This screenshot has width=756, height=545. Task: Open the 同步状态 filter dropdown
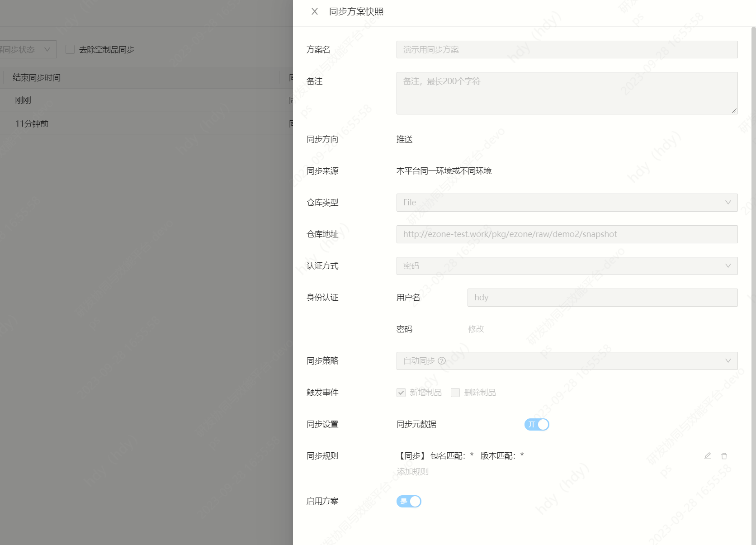pyautogui.click(x=27, y=49)
